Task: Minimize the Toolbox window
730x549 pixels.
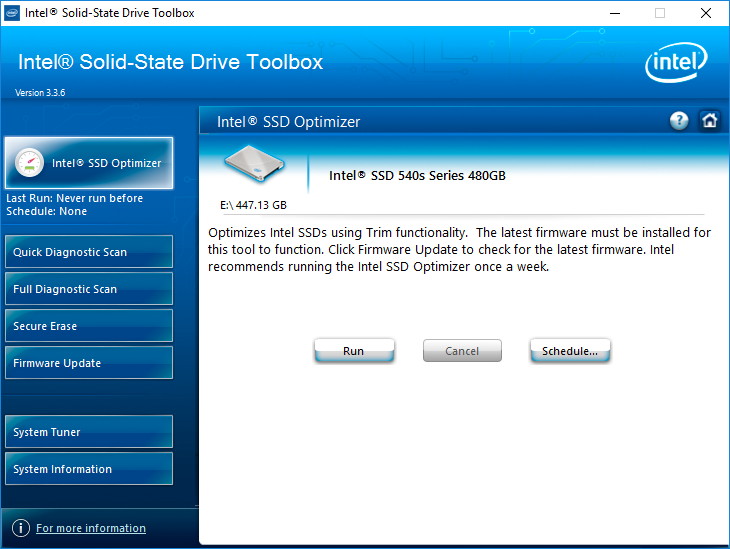Action: point(615,13)
